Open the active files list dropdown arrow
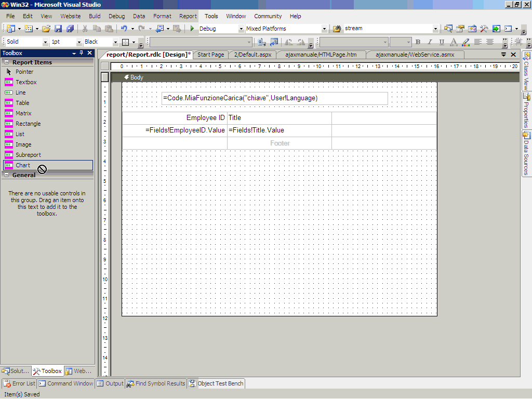The height and width of the screenshot is (399, 532). click(x=503, y=55)
